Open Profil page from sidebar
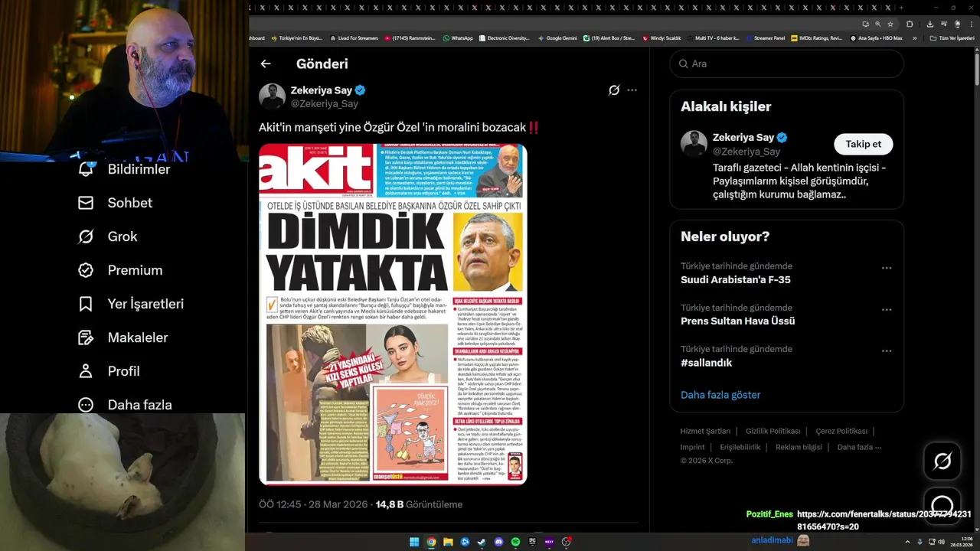This screenshot has width=980, height=551. click(x=109, y=371)
